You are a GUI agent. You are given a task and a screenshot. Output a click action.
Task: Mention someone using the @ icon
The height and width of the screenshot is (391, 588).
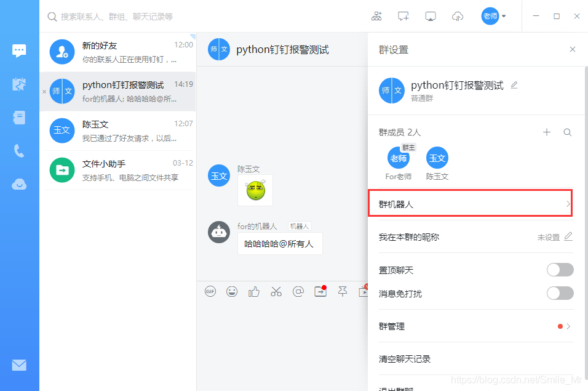click(298, 291)
